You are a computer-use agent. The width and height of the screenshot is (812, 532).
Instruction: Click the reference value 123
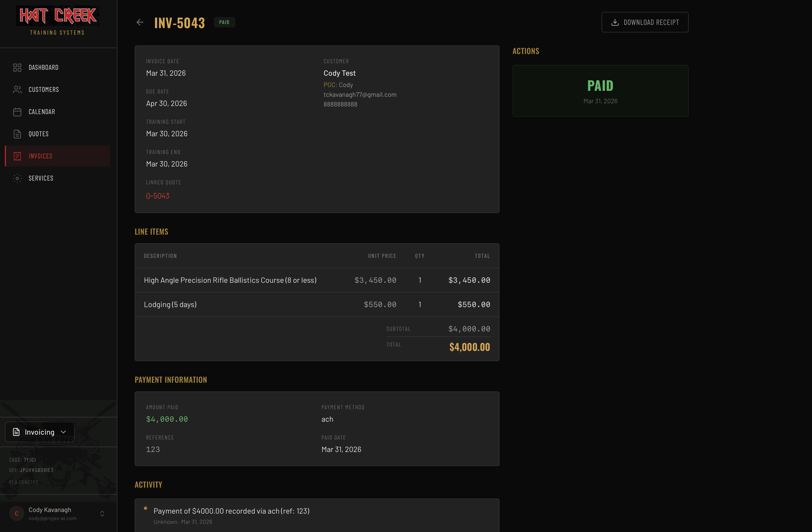pyautogui.click(x=153, y=450)
